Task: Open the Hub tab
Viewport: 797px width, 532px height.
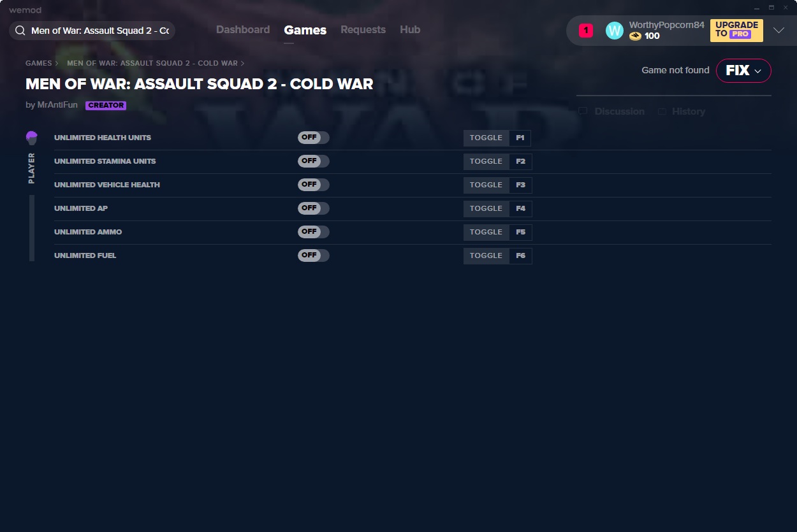Action: point(410,30)
